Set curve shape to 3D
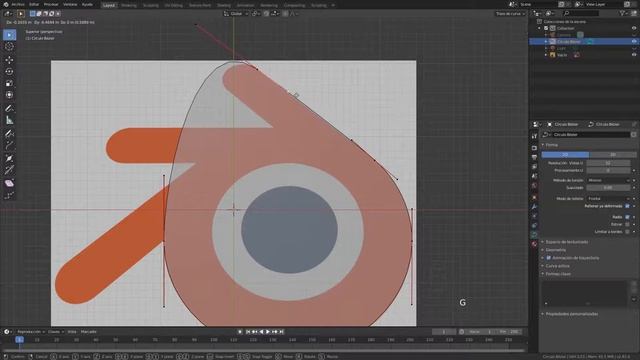The height and width of the screenshot is (360, 640). 613,155
